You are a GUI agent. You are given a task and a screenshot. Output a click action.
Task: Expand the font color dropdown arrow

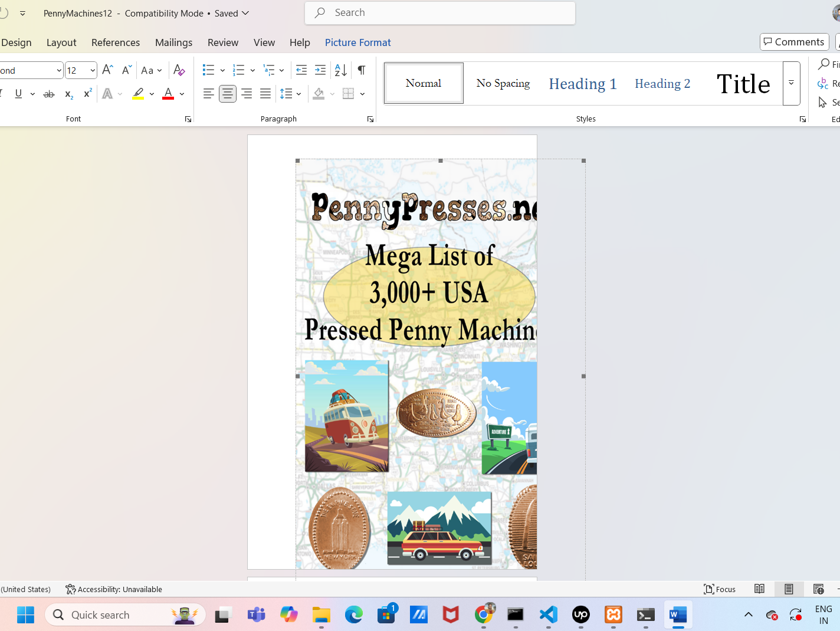tap(182, 94)
